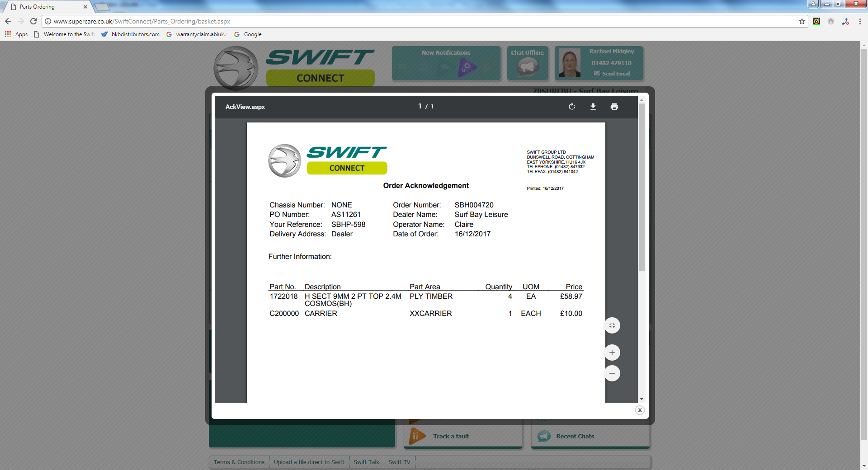Screen dimensions: 868x470
Task: Open the Google bookmark
Action: pyautogui.click(x=248, y=34)
